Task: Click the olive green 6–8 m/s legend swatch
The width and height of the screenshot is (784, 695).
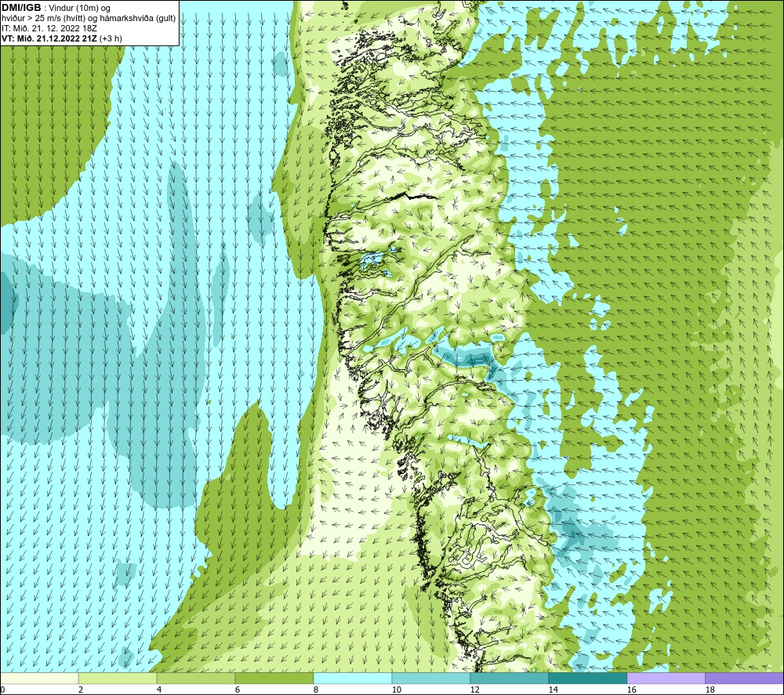Action: pyautogui.click(x=274, y=679)
